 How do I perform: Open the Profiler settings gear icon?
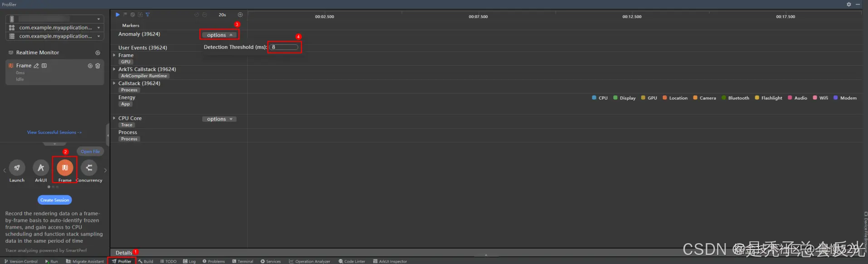tap(849, 4)
